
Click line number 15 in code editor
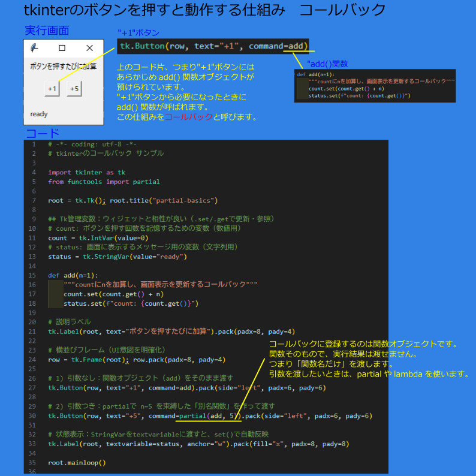click(x=32, y=275)
